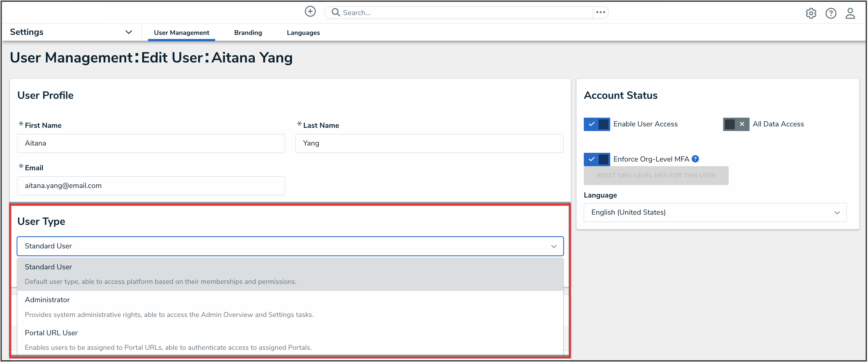Toggle the All Data Access switch
The image size is (868, 362).
point(736,124)
